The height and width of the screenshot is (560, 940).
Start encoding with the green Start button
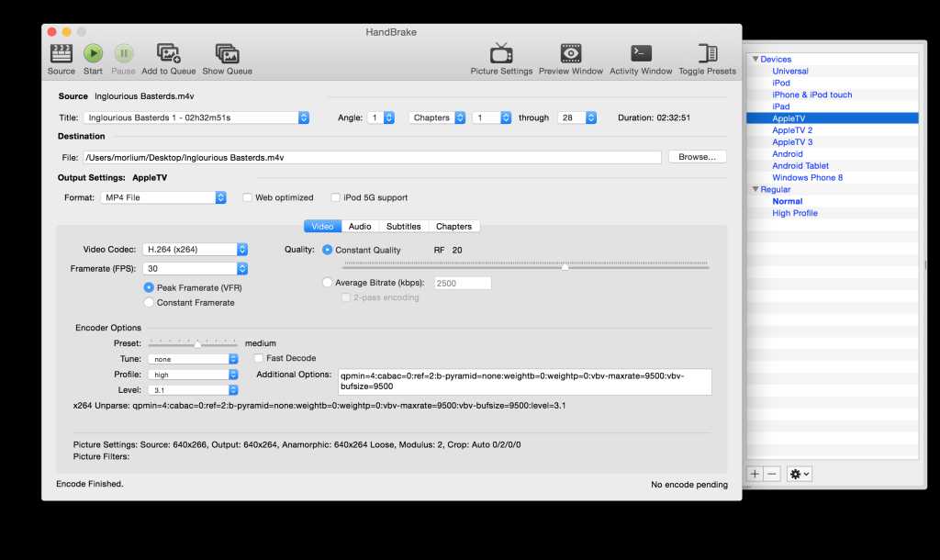(93, 54)
